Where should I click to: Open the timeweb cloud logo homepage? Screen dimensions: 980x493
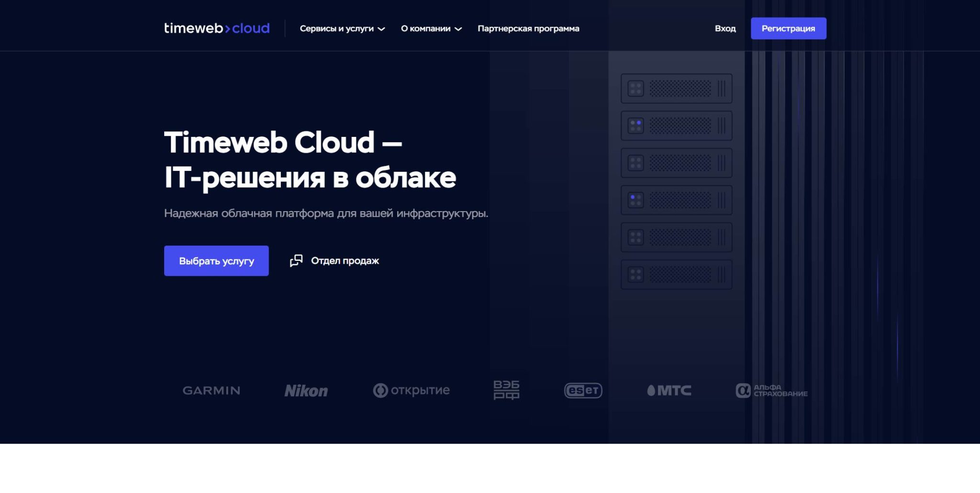click(x=217, y=28)
